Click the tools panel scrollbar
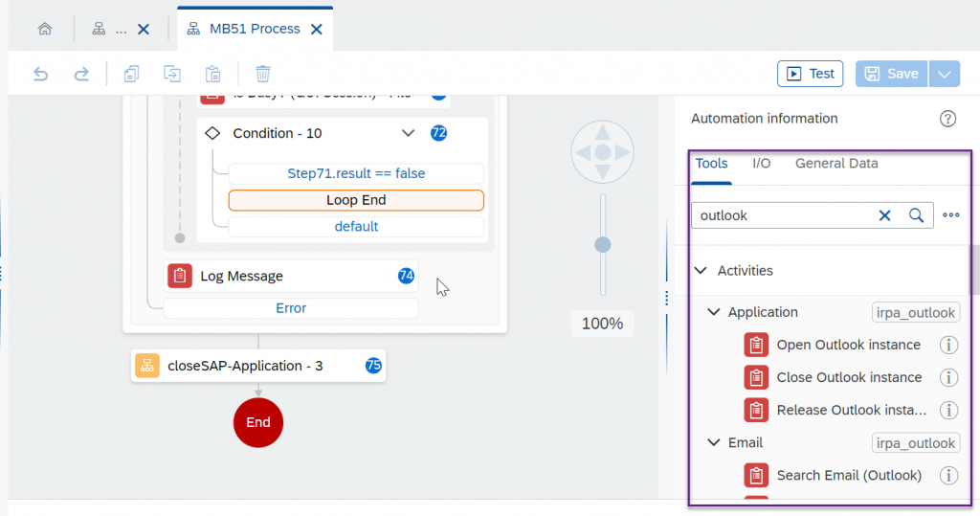 click(973, 270)
